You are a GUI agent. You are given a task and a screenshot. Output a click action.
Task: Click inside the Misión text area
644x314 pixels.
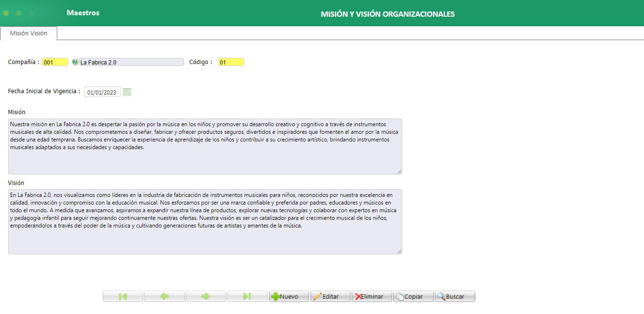[204, 143]
